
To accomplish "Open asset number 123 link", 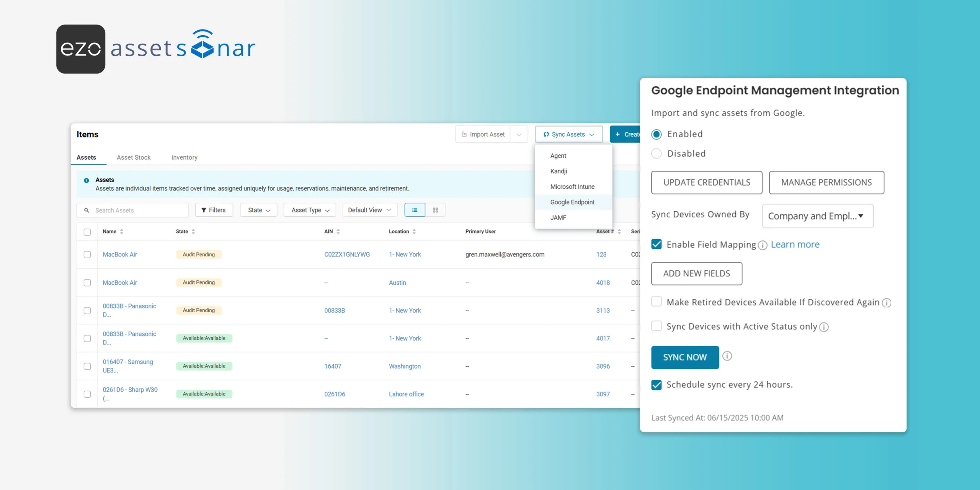I will 601,255.
